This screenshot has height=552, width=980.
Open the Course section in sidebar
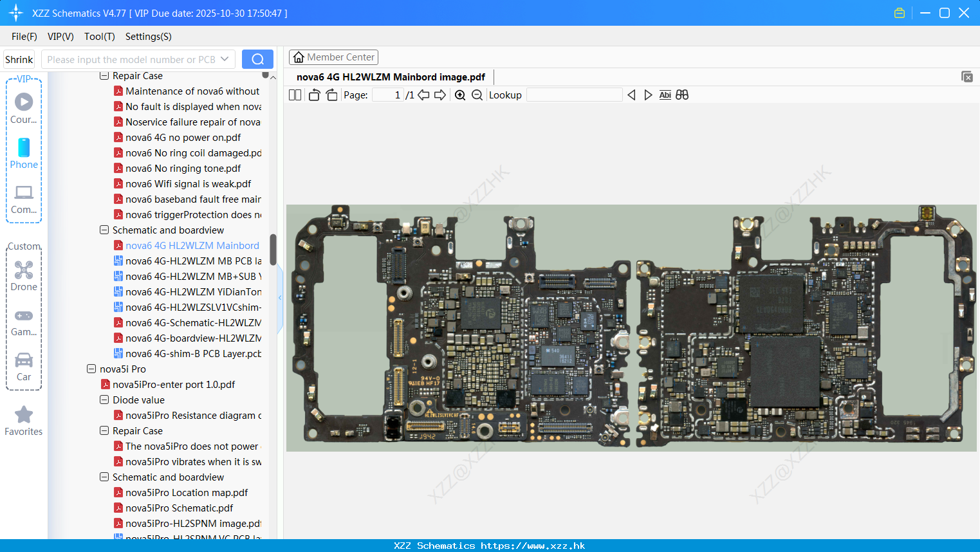coord(24,109)
